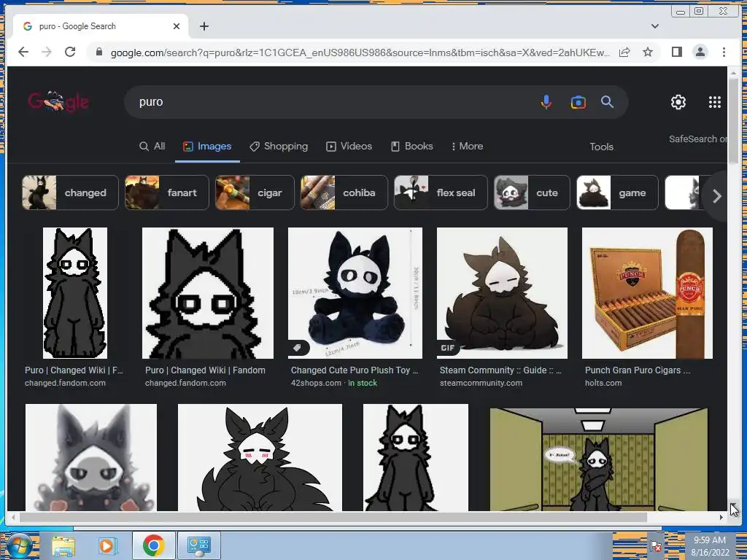The width and height of the screenshot is (747, 560).
Task: Click the forward navigation arrow
Action: 47,52
